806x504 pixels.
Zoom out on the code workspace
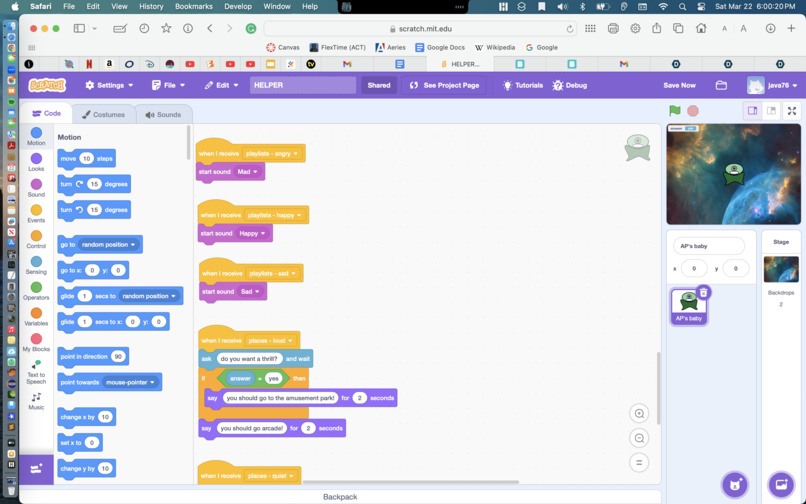639,438
